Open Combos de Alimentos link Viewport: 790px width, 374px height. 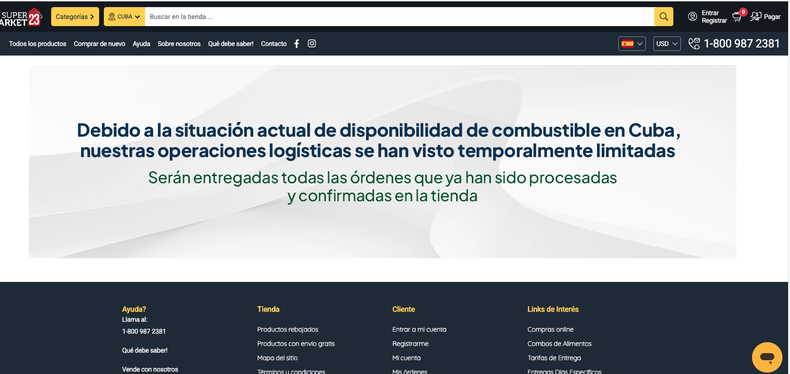[559, 344]
